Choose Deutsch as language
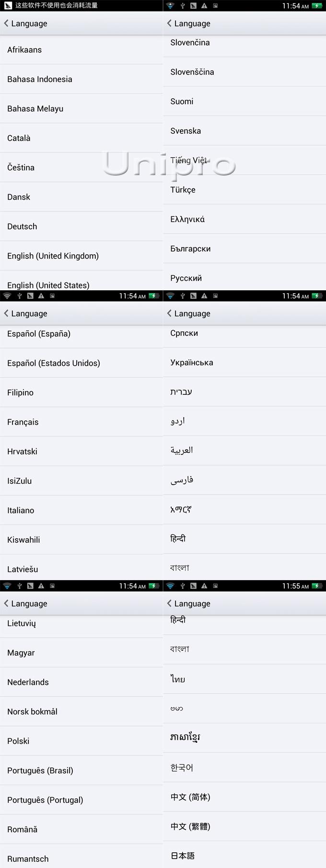Screen dimensions: 326x868 coord(81,226)
